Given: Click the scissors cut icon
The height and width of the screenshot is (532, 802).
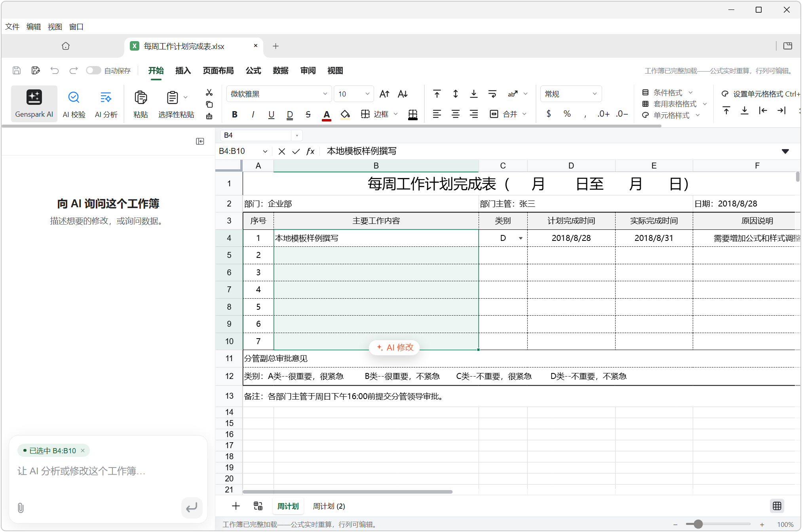Looking at the screenshot, I should click(209, 93).
